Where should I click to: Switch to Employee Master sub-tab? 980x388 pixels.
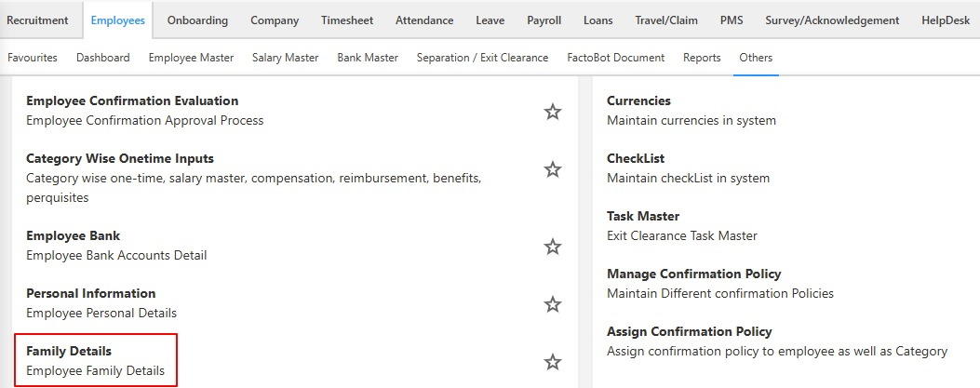tap(191, 58)
